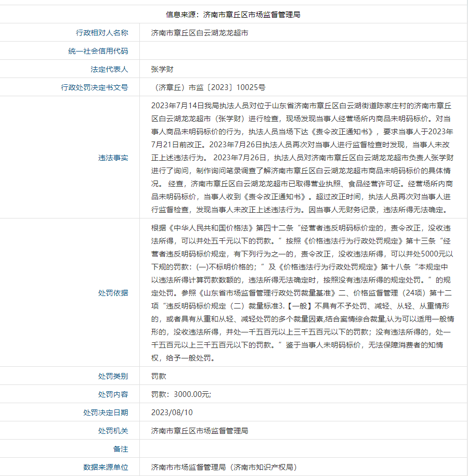This screenshot has width=468, height=476.
Task: Click the label '违法事实'
Action: click(113, 158)
